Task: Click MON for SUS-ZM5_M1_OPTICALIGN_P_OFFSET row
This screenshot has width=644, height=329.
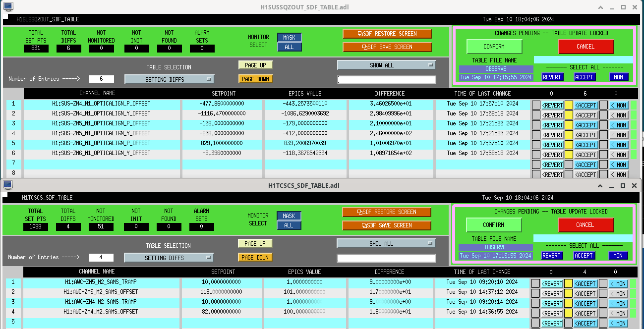Action: pos(618,125)
